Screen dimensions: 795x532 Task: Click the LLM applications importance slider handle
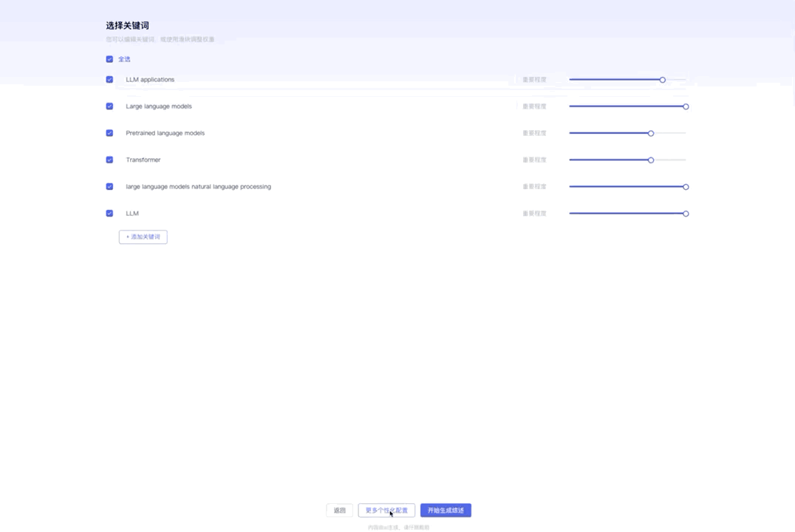click(x=662, y=80)
